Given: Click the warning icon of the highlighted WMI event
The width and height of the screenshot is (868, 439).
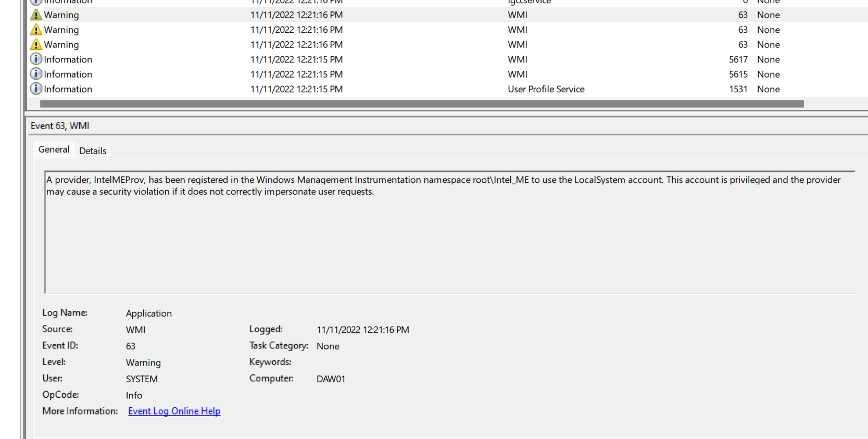Looking at the screenshot, I should pos(36,15).
